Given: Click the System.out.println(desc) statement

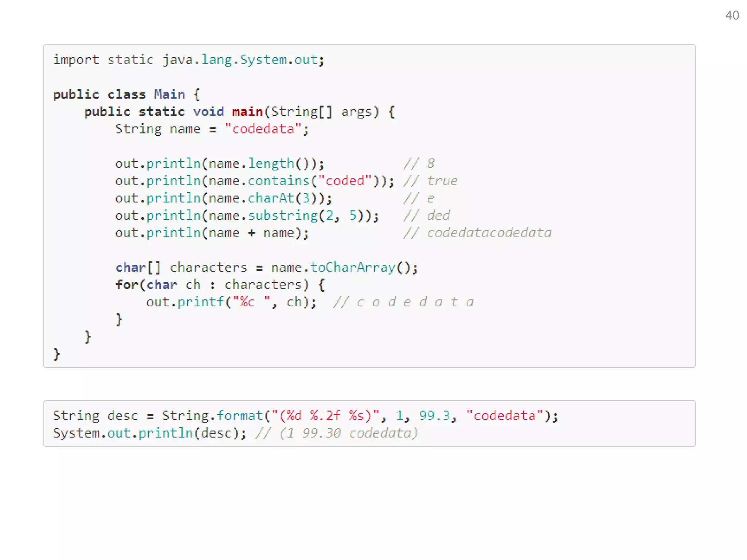Looking at the screenshot, I should tap(150, 433).
